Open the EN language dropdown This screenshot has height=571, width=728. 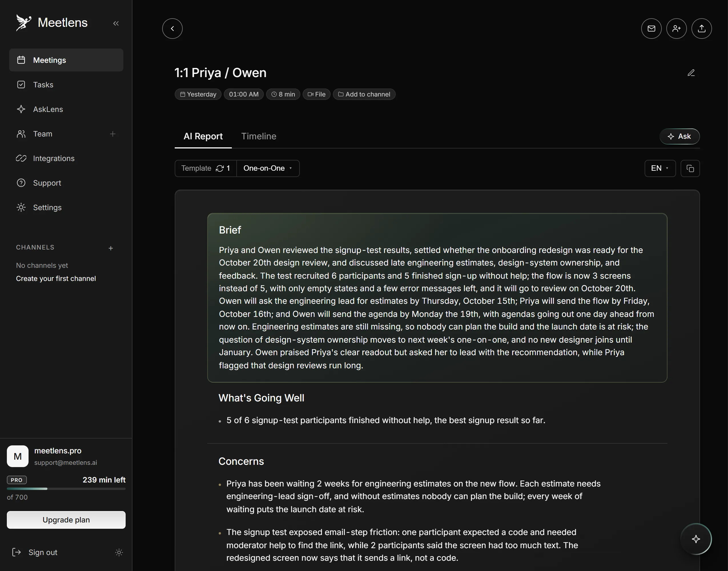660,168
